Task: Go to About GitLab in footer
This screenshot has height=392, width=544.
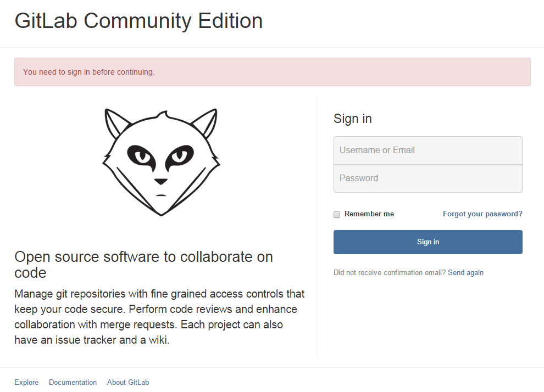Action: (x=128, y=383)
